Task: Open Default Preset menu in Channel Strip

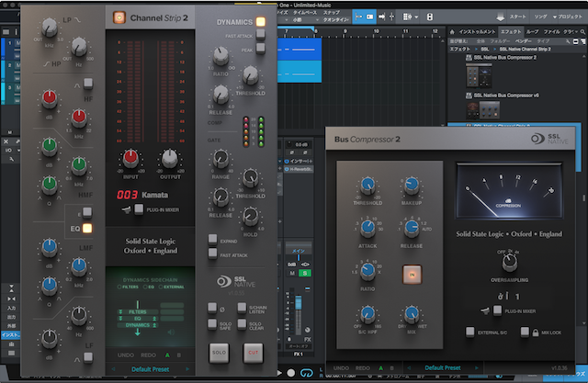Action: pos(150,369)
